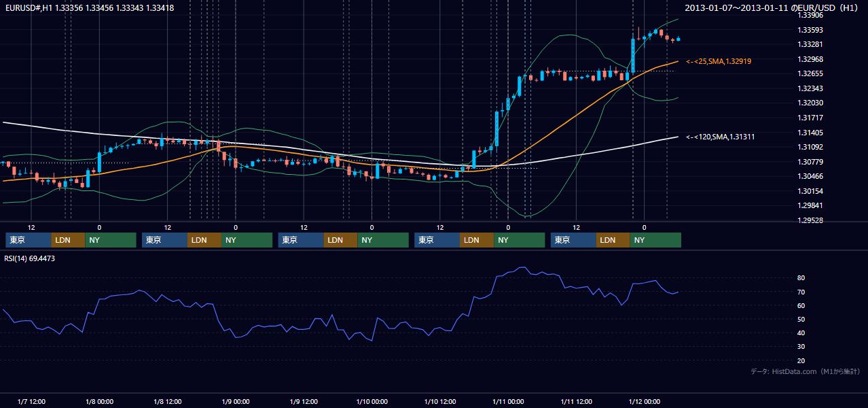Click the 2013-01-07~2013-01-11 date range header
This screenshot has height=408, width=868.
pyautogui.click(x=771, y=7)
